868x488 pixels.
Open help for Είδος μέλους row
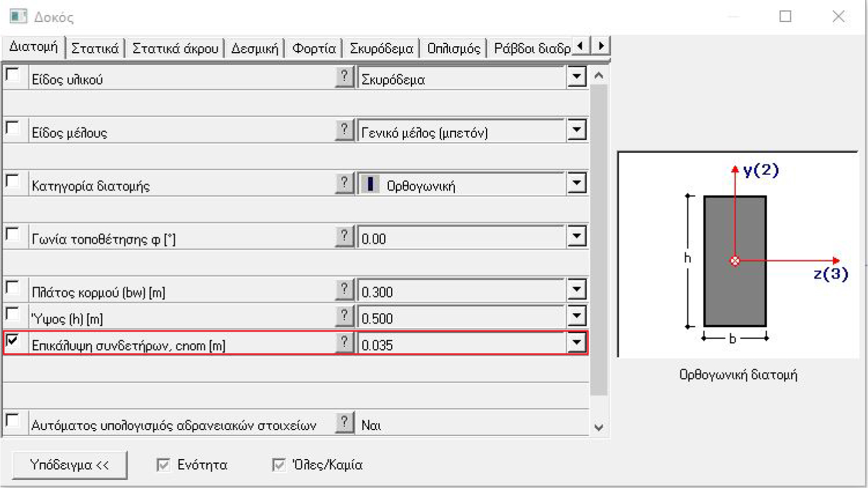point(344,130)
